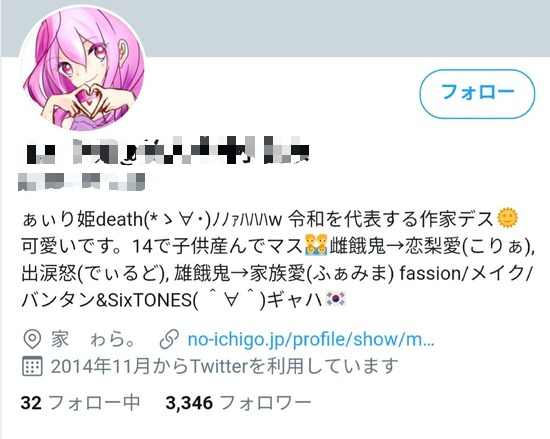Click the 32 following count number
550x439 pixels.
[x=31, y=403]
